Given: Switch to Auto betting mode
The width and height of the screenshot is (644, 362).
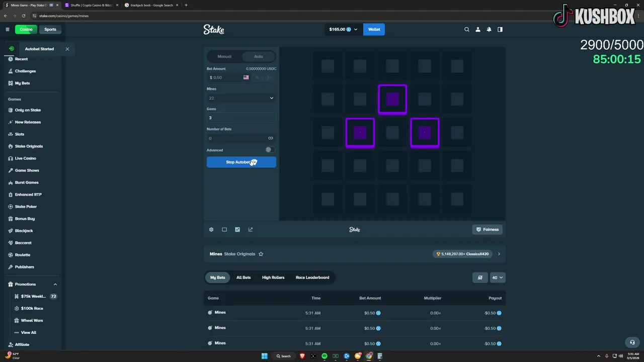Looking at the screenshot, I should pos(258,56).
